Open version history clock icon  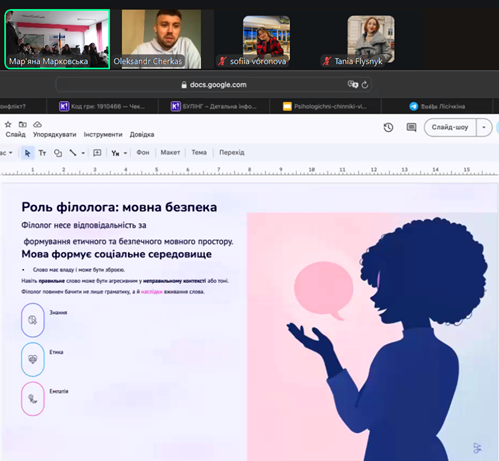(388, 127)
